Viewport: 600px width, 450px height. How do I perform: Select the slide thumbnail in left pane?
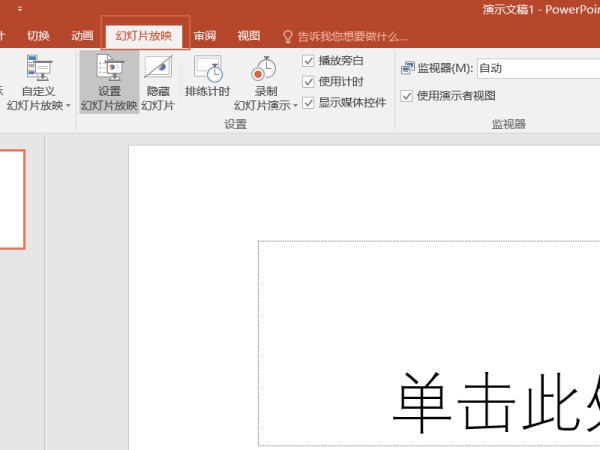(x=10, y=200)
